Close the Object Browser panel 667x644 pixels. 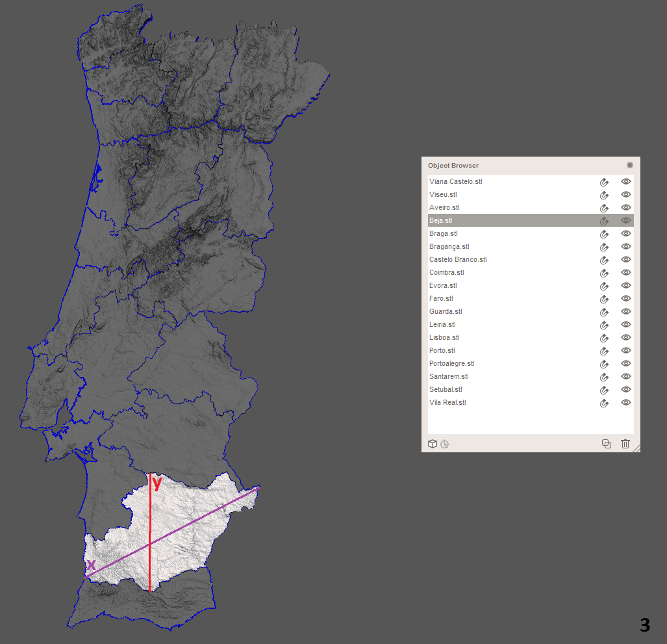630,165
